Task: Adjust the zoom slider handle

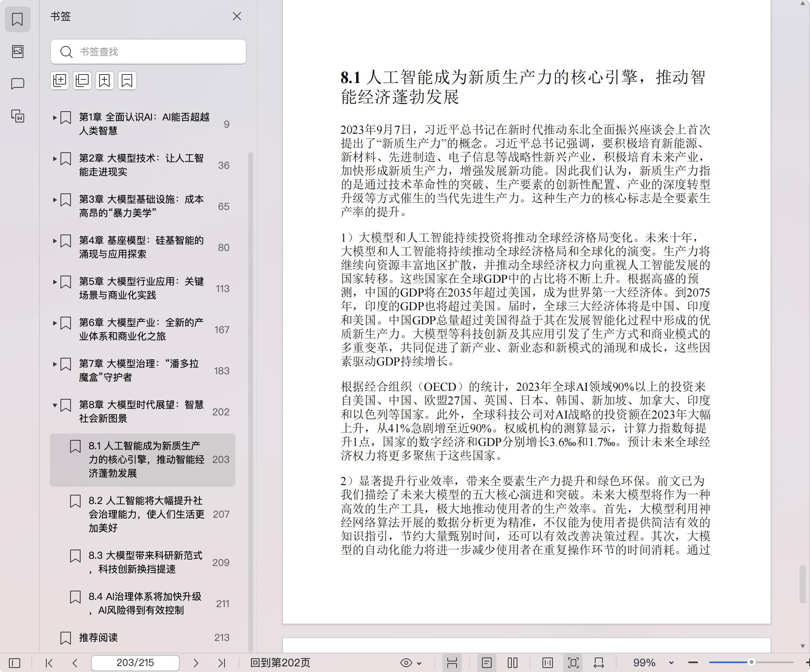Action: pos(751,662)
